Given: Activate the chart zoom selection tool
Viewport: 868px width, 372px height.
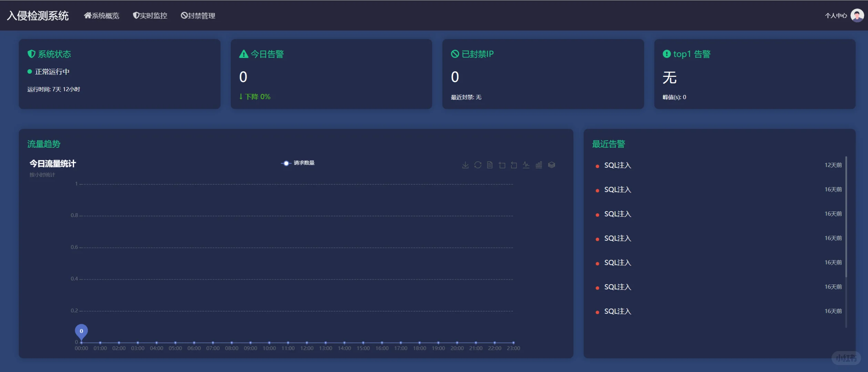Looking at the screenshot, I should [502, 165].
